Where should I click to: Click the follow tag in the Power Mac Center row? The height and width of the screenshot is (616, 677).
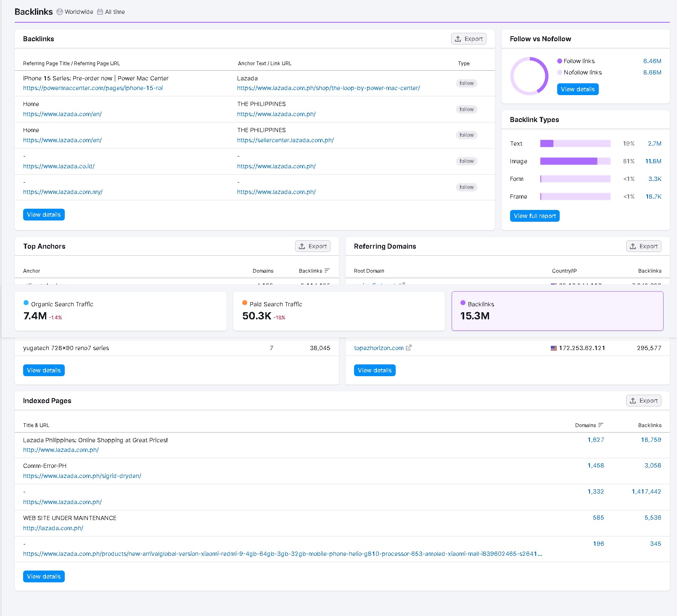(467, 83)
